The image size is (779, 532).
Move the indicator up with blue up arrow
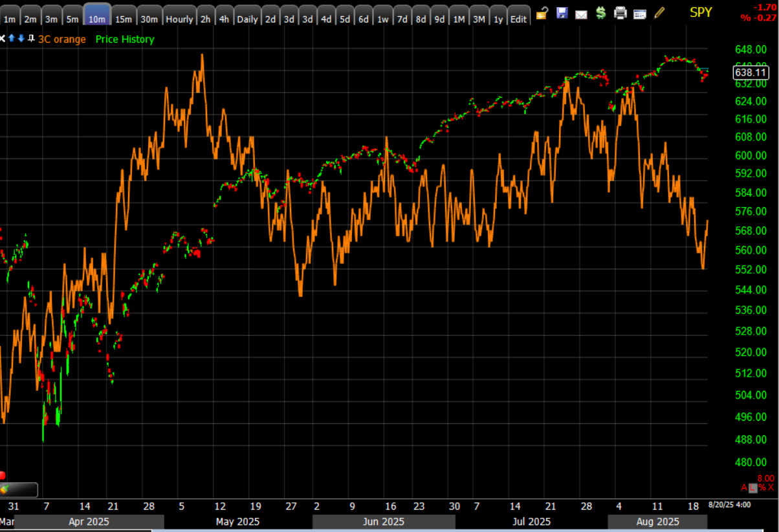coord(11,39)
